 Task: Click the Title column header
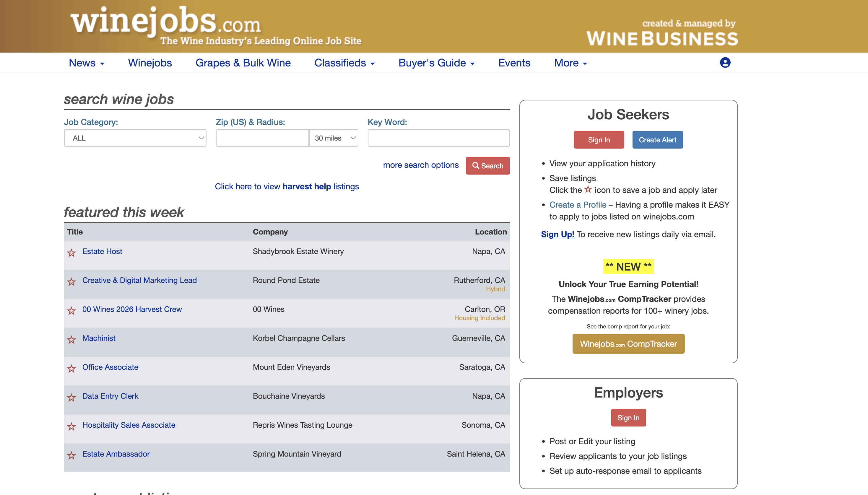[75, 232]
